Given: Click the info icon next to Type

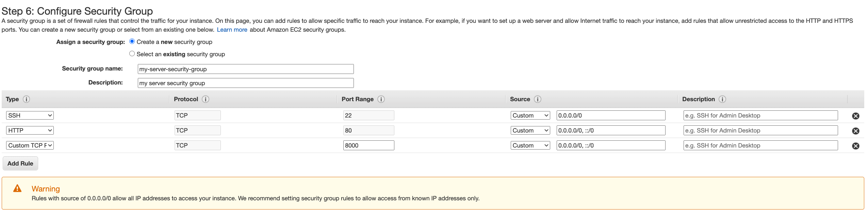Looking at the screenshot, I should coord(26,99).
